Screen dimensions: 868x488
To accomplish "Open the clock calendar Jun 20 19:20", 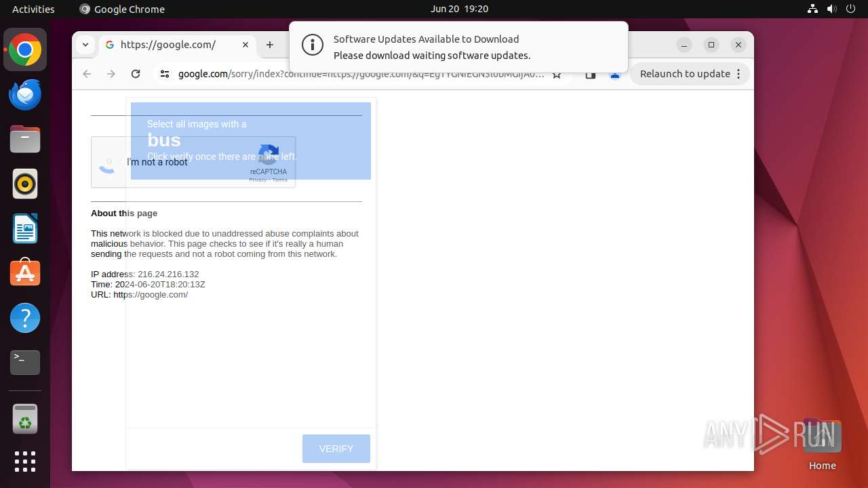I will [459, 9].
